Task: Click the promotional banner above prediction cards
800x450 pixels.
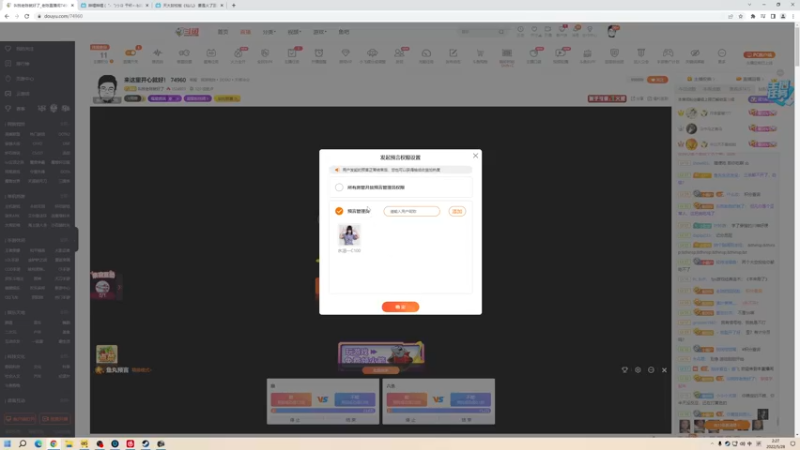Action: coord(381,354)
